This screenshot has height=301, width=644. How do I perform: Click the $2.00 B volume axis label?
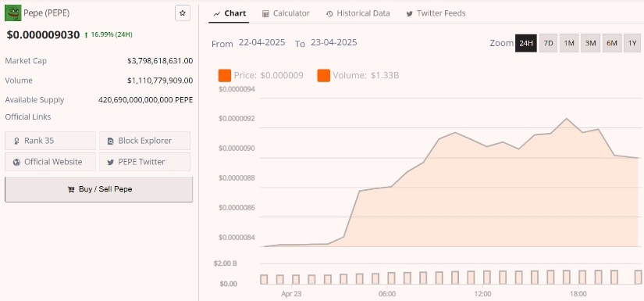[225, 263]
